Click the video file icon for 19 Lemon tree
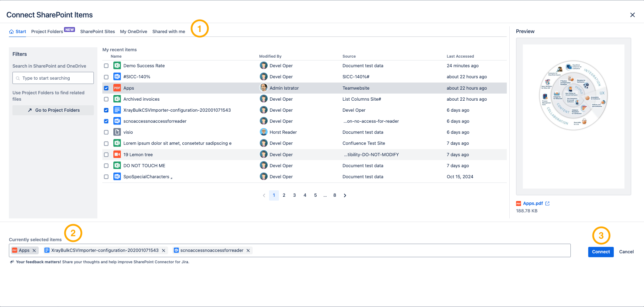This screenshot has width=644, height=307. pos(117,154)
